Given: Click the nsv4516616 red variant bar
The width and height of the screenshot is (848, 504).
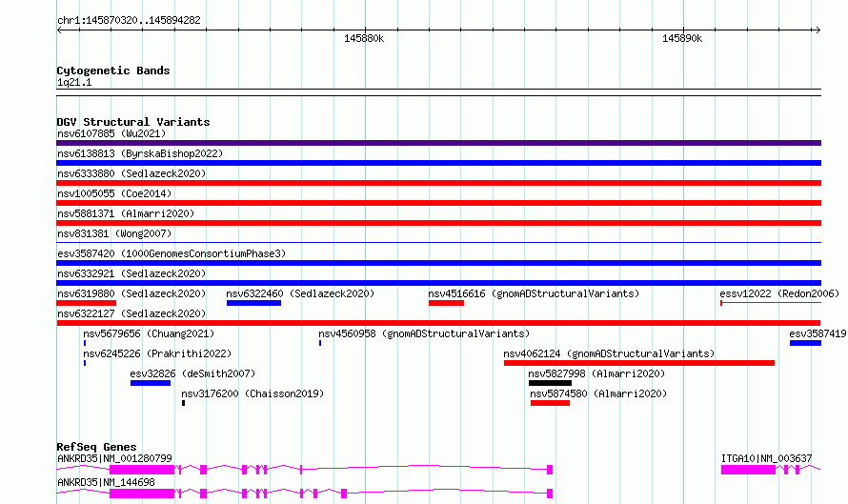Looking at the screenshot, I should [446, 303].
